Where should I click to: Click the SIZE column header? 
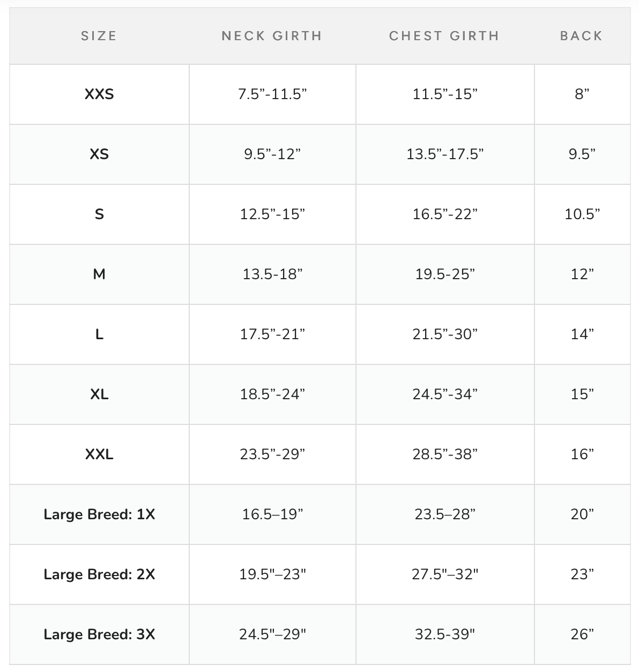(x=99, y=36)
